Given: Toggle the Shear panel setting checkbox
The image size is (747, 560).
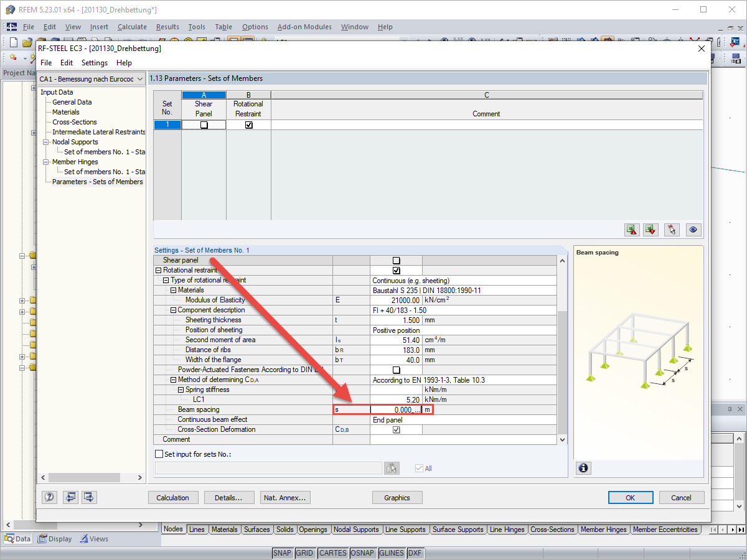Looking at the screenshot, I should click(397, 260).
